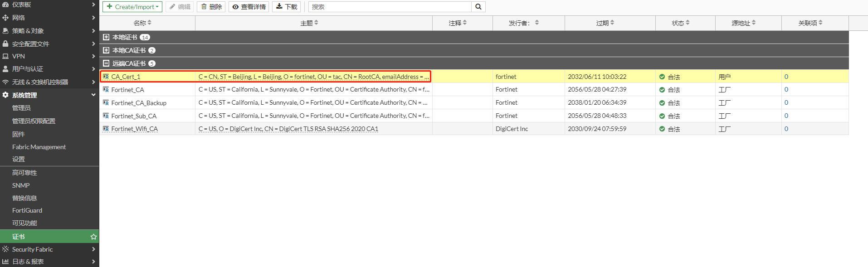Click the 查看详情 button
This screenshot has height=267, width=868.
click(249, 7)
